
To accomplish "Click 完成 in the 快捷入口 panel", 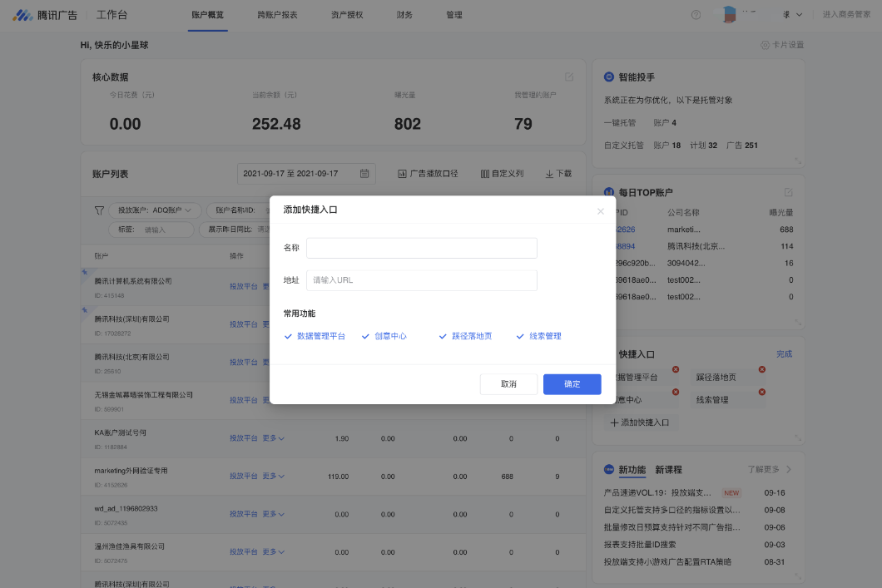I will coord(785,353).
